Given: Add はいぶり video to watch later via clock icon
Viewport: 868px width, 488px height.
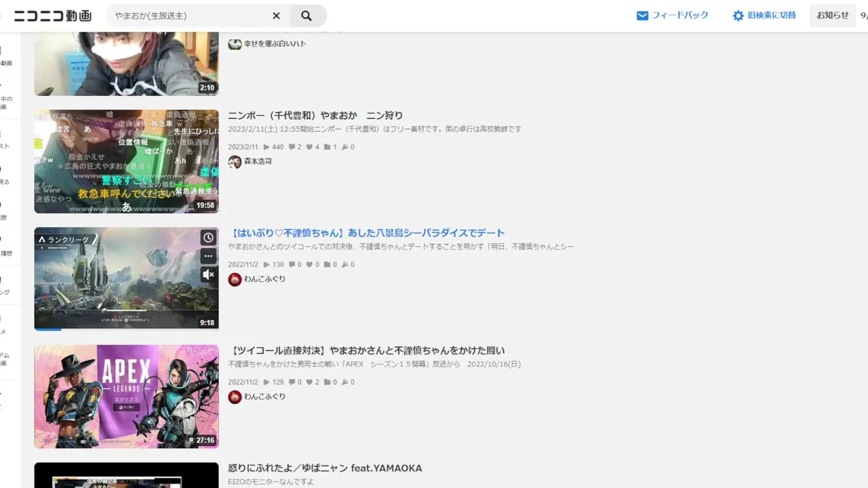Looking at the screenshot, I should [x=208, y=238].
